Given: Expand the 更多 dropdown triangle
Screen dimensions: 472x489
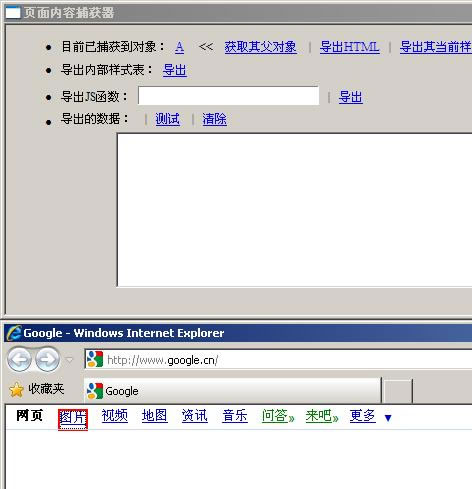Looking at the screenshot, I should [x=388, y=418].
